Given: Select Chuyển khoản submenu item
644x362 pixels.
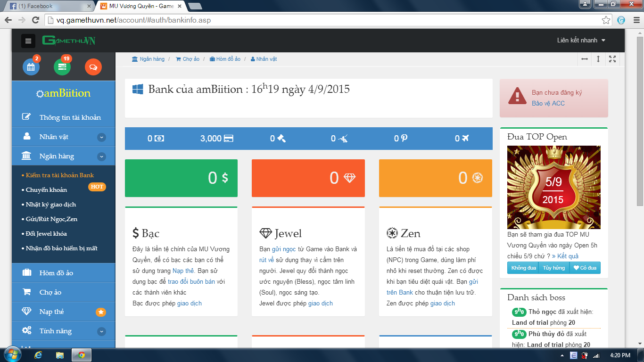Looking at the screenshot, I should pos(46,190).
